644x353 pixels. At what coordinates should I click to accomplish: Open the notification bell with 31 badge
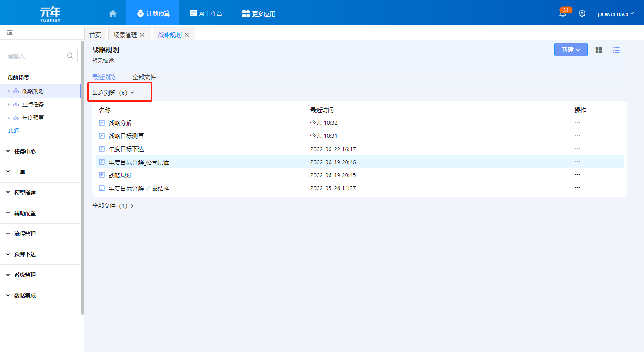click(x=563, y=13)
